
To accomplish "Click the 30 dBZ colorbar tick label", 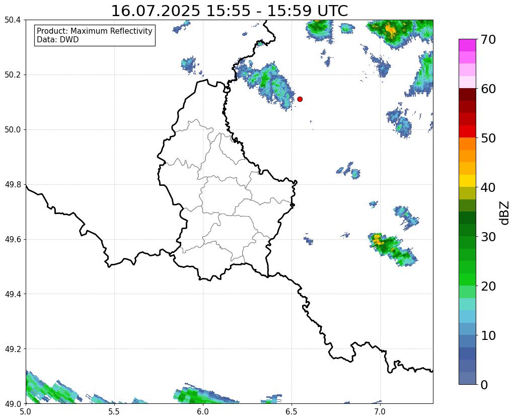I will pos(488,237).
